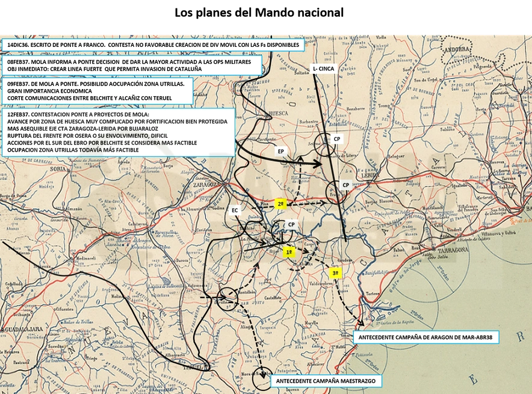Screen dimensions: 532x394
Task: Select the 08FEB37 Mola informa text box
Action: coord(132,66)
